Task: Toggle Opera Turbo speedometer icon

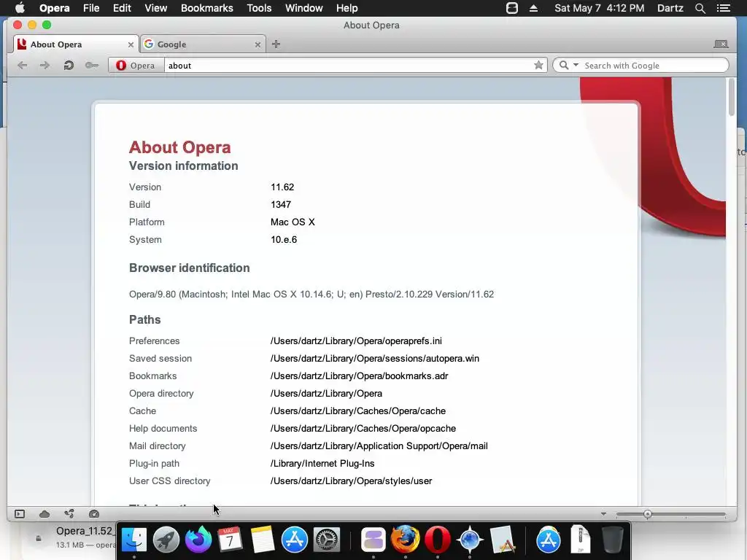Action: point(94,514)
